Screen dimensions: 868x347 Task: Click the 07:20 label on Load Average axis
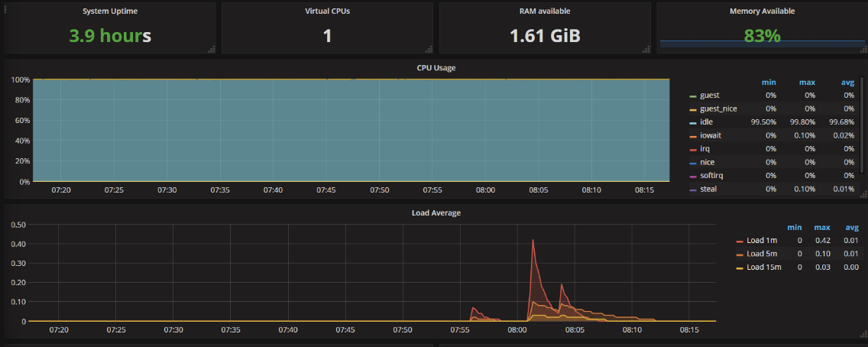(59, 329)
